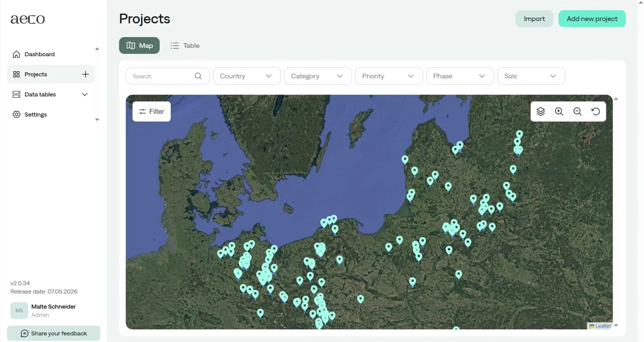Image resolution: width=644 pixels, height=342 pixels.
Task: Switch to the Map view tab
Action: (x=139, y=45)
